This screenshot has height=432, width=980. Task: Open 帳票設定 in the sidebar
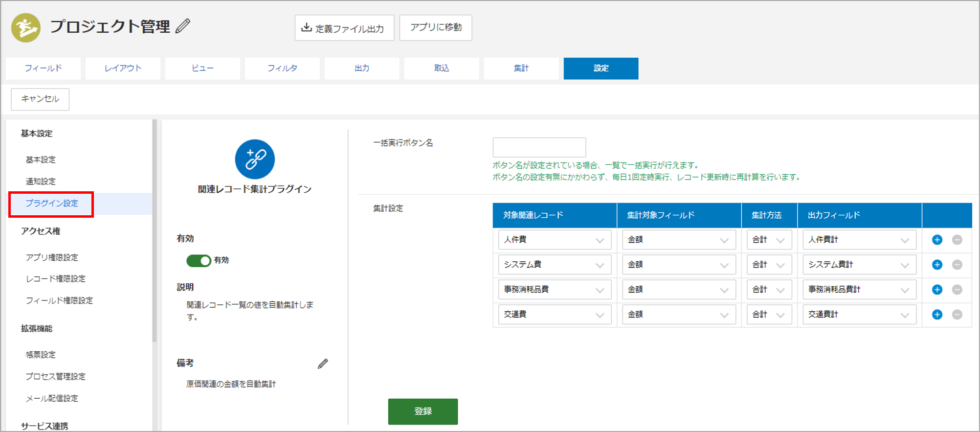pos(41,355)
